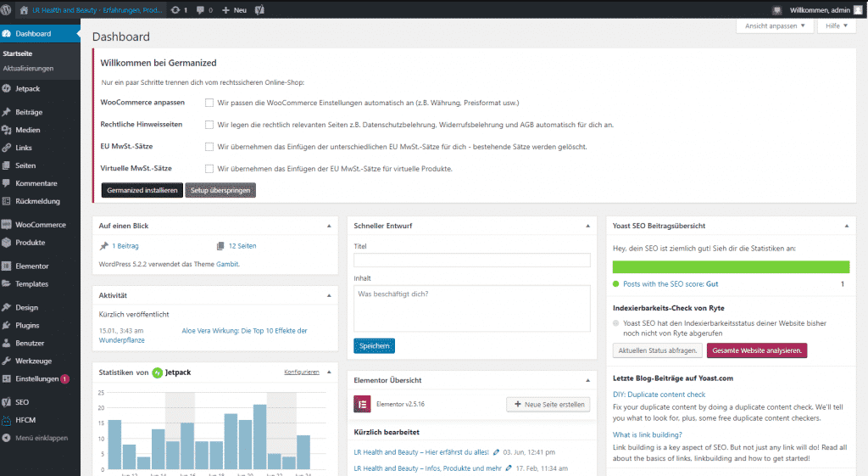868x476 pixels.
Task: Click the updates circular arrows icon
Action: (175, 10)
